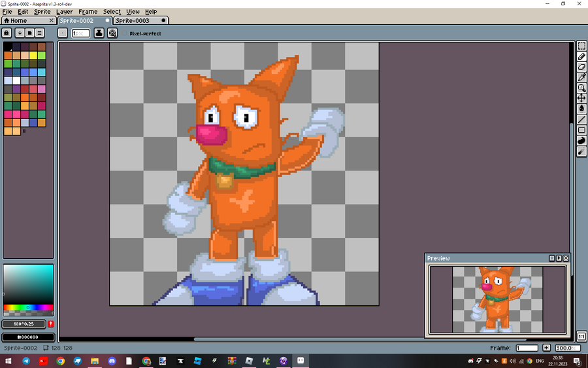588x368 pixels.
Task: Click the rainbow hue slider
Action: point(28,308)
